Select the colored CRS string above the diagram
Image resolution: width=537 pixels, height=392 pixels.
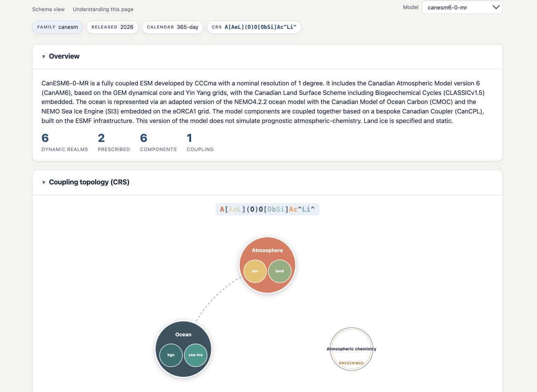[x=267, y=209]
